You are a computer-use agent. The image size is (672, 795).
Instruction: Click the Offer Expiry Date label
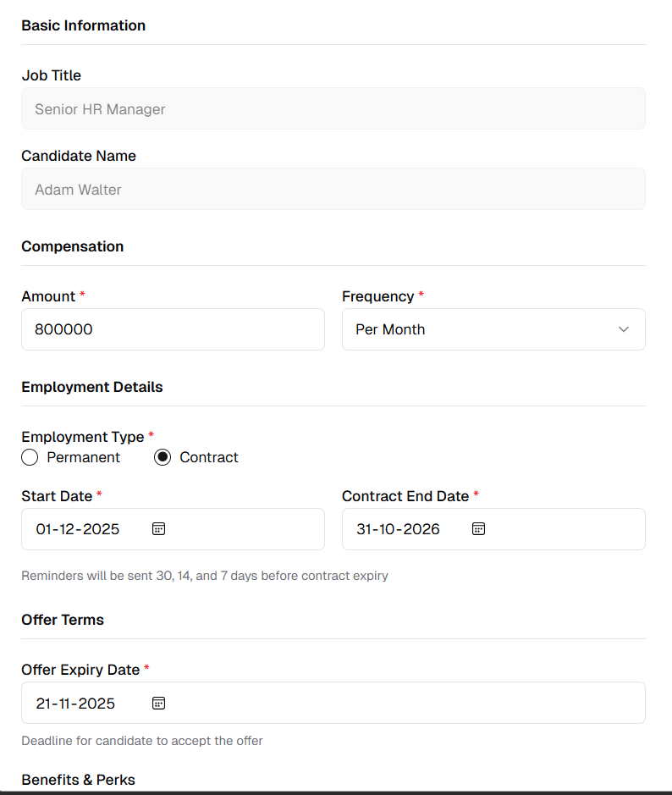point(80,670)
